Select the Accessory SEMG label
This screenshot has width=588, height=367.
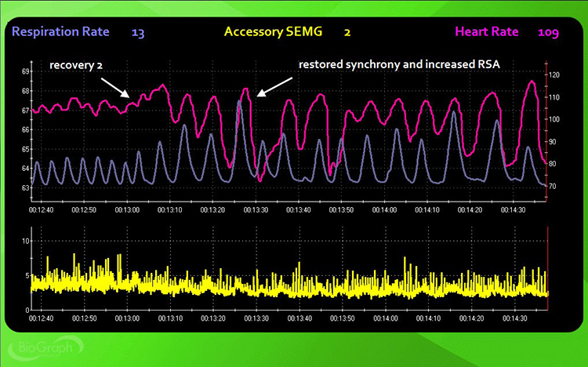tap(273, 32)
